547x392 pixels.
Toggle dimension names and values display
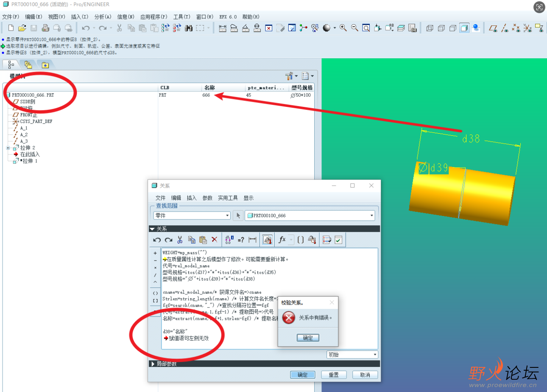click(x=229, y=240)
